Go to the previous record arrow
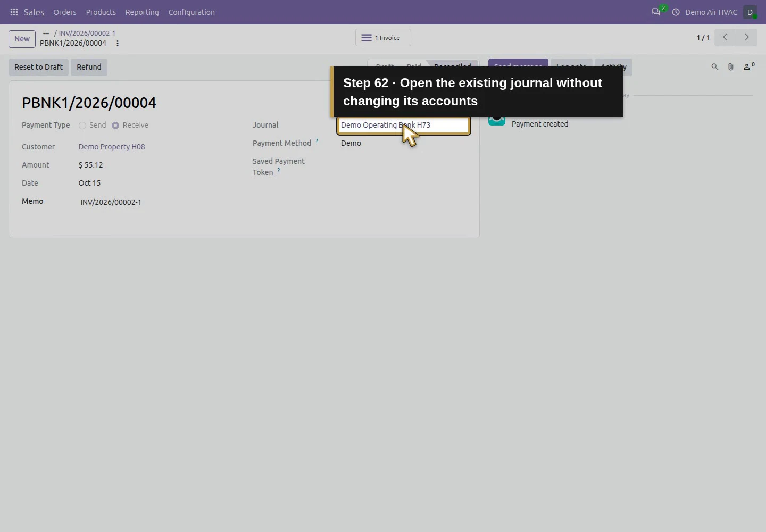Screen dimensions: 766x532 click(x=725, y=37)
